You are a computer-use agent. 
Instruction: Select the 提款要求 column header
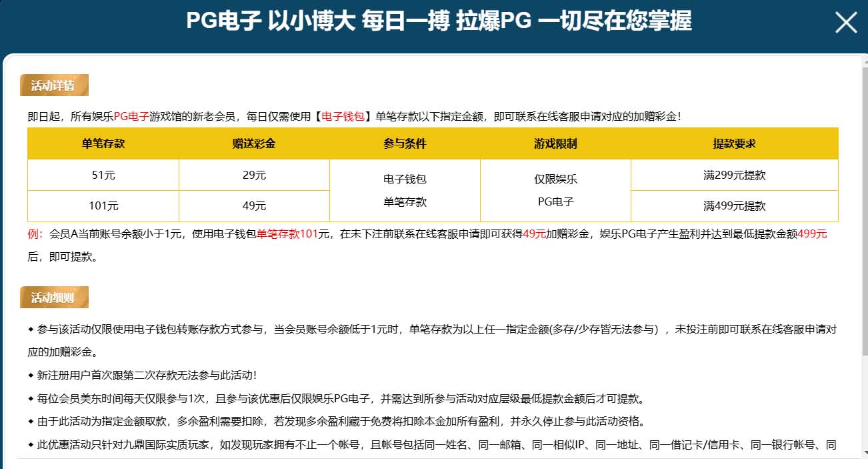734,143
